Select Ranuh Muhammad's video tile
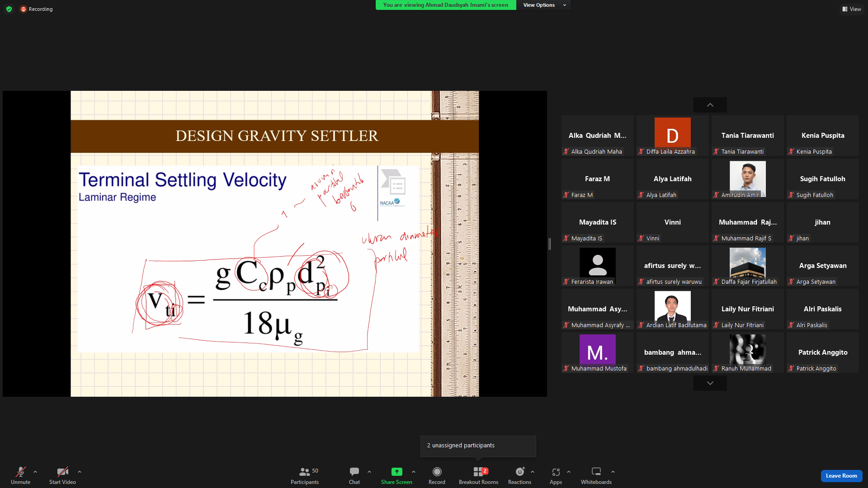 tap(748, 352)
